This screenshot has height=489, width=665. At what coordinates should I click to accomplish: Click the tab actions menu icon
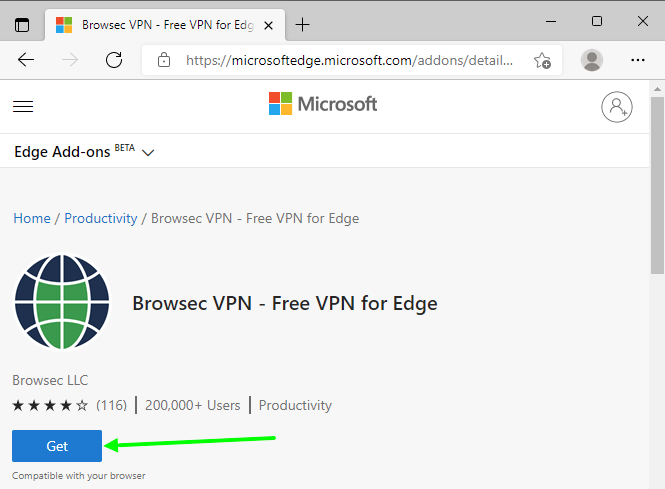(x=22, y=24)
